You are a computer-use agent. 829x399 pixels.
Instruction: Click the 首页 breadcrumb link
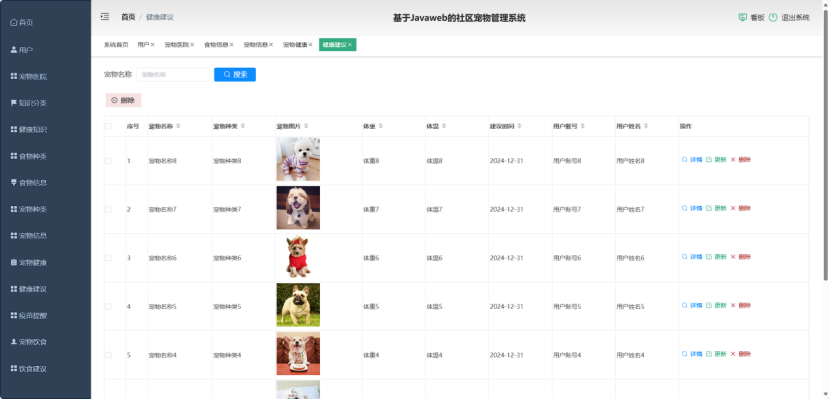128,17
